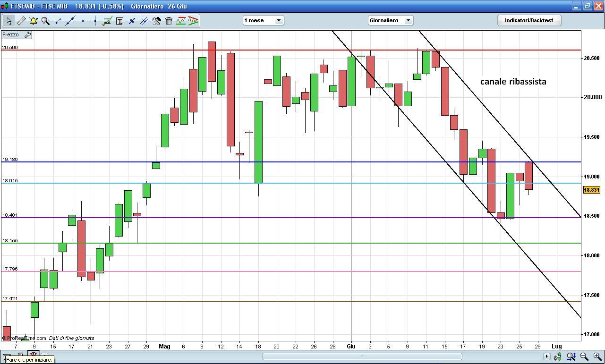The image size is (605, 364).
Task: Select the long trend line tool
Action: click(x=70, y=21)
